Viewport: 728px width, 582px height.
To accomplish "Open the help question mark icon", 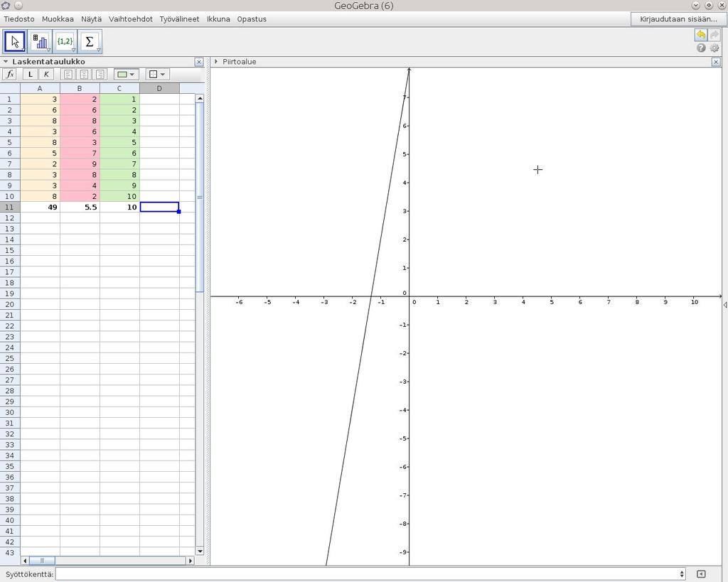I will [x=701, y=48].
